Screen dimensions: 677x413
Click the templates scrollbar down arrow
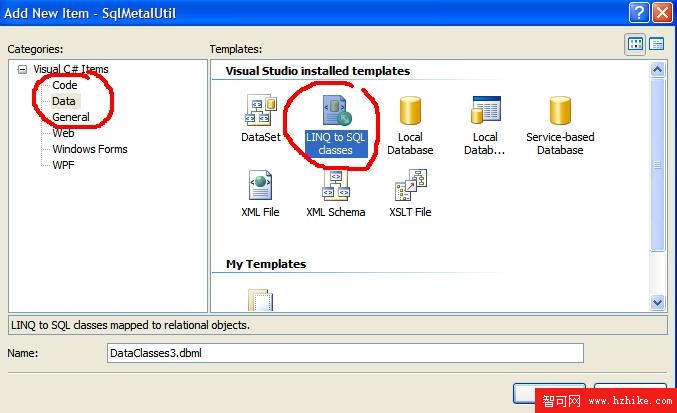[657, 303]
